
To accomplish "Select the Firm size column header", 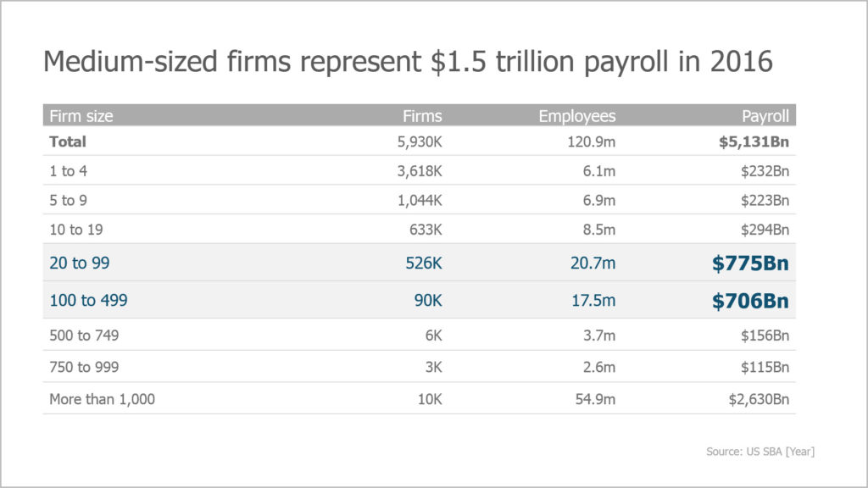I will coord(81,116).
